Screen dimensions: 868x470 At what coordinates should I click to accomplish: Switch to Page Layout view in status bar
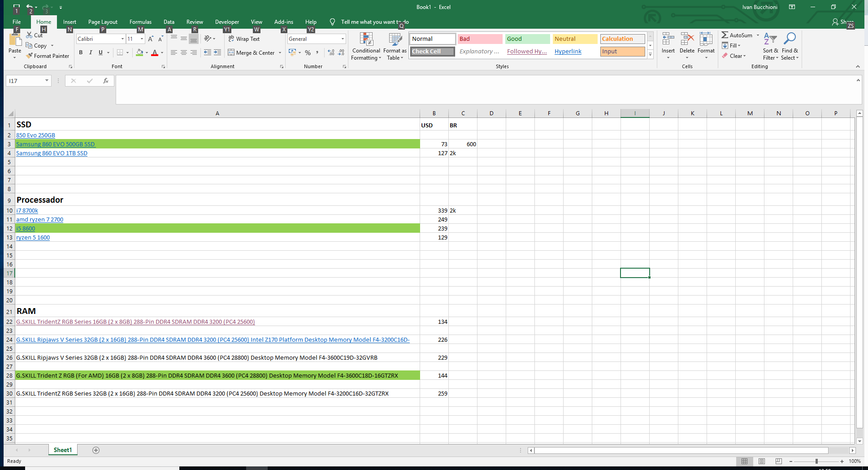tap(762, 461)
